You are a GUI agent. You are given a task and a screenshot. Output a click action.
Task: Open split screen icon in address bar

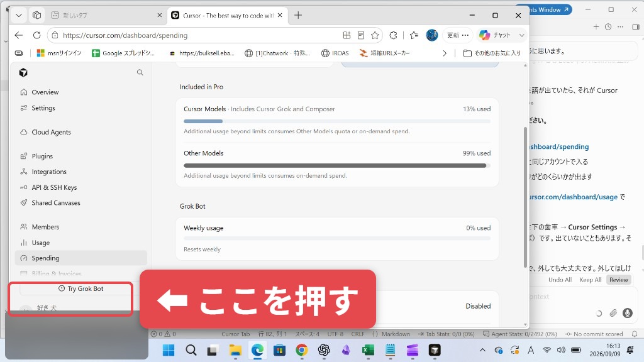[347, 35]
